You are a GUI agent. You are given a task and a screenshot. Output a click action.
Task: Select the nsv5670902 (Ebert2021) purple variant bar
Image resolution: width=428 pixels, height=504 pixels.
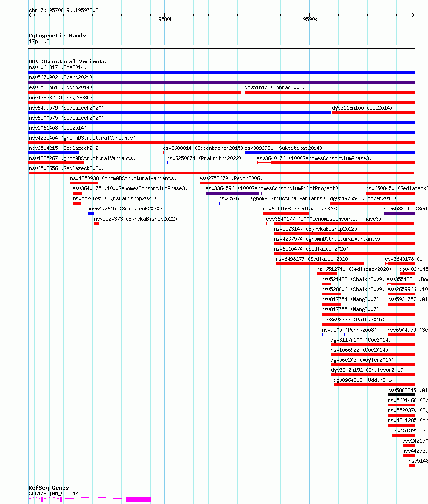click(x=221, y=82)
